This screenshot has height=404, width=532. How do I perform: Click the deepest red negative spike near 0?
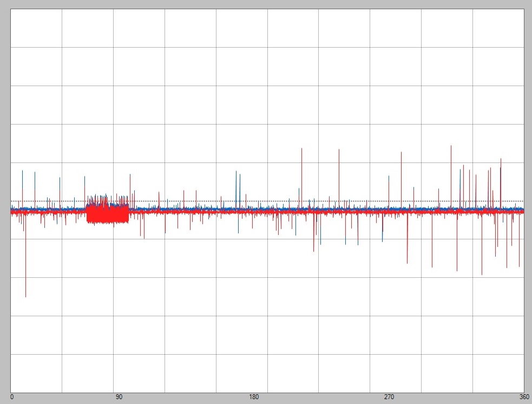[x=25, y=255]
